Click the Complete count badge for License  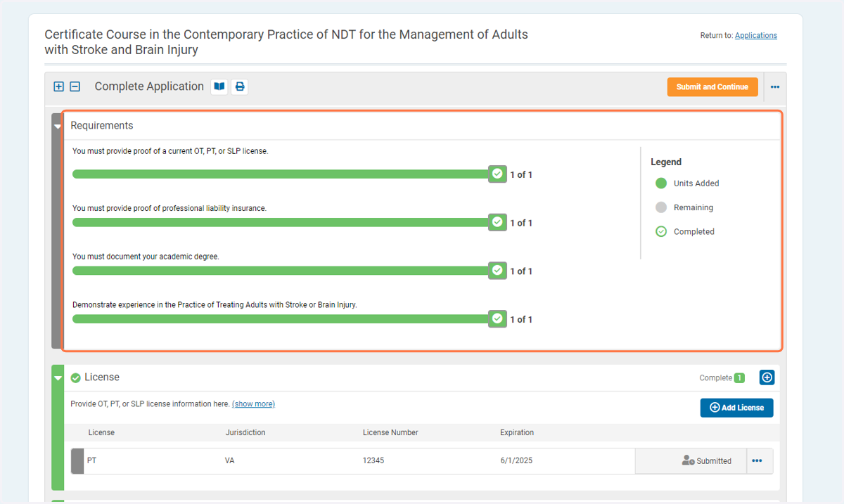(x=739, y=378)
